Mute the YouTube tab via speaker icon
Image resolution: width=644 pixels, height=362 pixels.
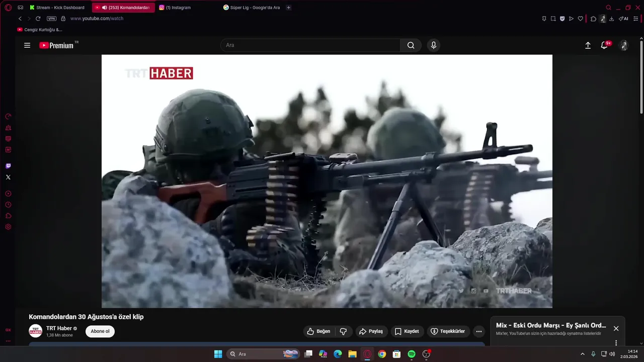[104, 8]
